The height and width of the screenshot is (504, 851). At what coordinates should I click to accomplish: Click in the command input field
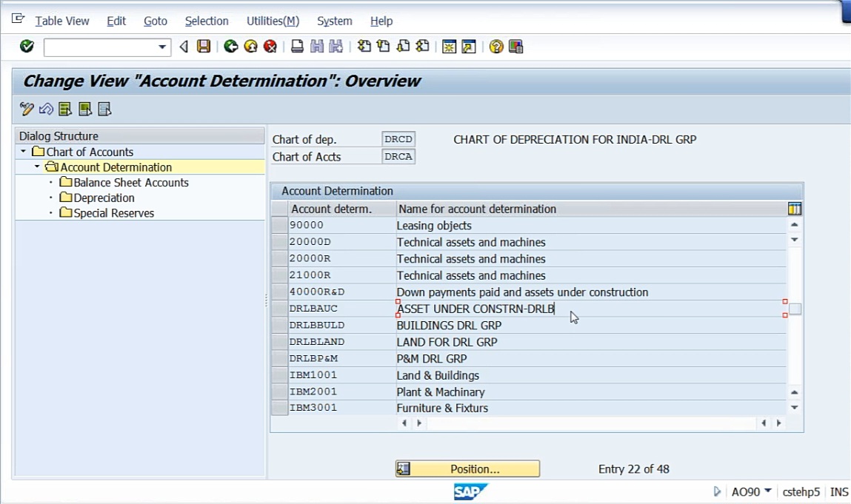click(x=101, y=47)
